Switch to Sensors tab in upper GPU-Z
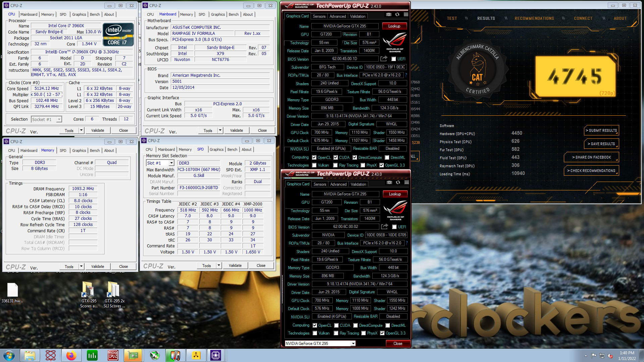This screenshot has height=362, width=644. click(319, 16)
